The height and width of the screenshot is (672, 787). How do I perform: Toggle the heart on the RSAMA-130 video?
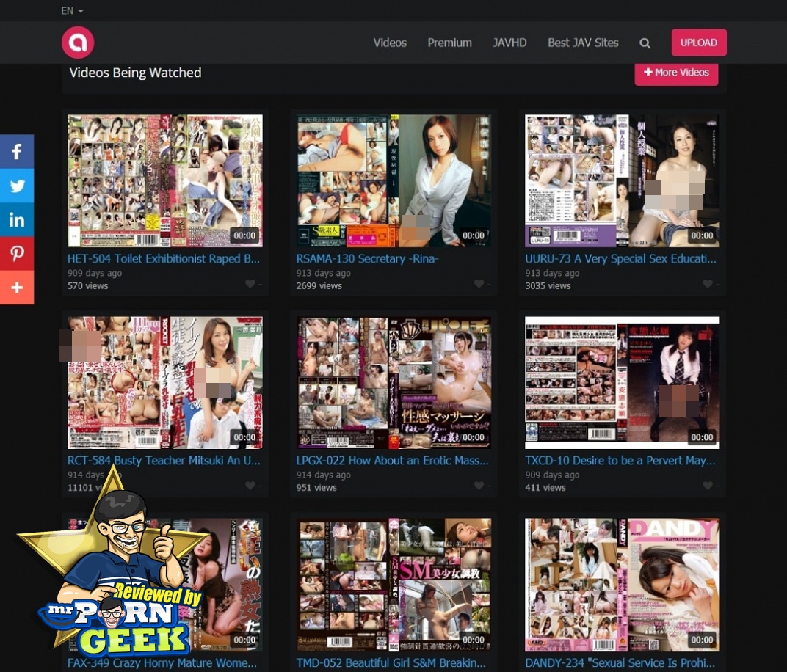[x=479, y=284]
